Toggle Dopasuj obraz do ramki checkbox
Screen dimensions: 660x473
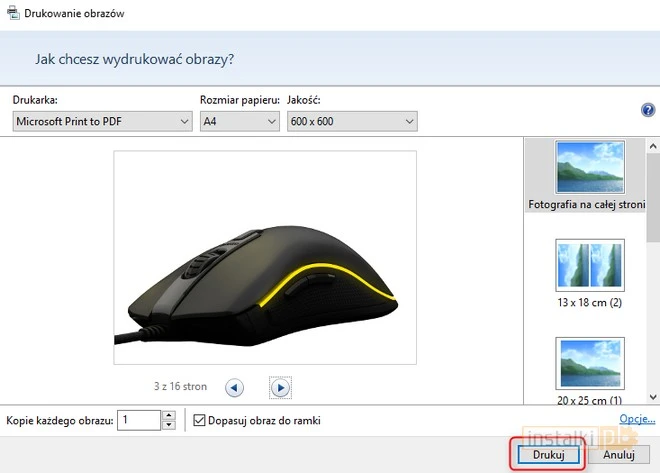point(198,420)
